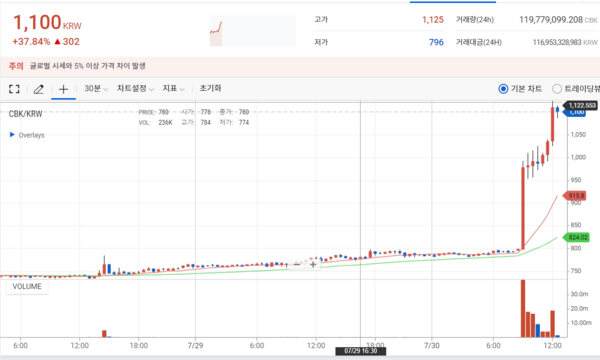Click the CBK/KRW pair label
This screenshot has height=360, width=600.
click(25, 114)
